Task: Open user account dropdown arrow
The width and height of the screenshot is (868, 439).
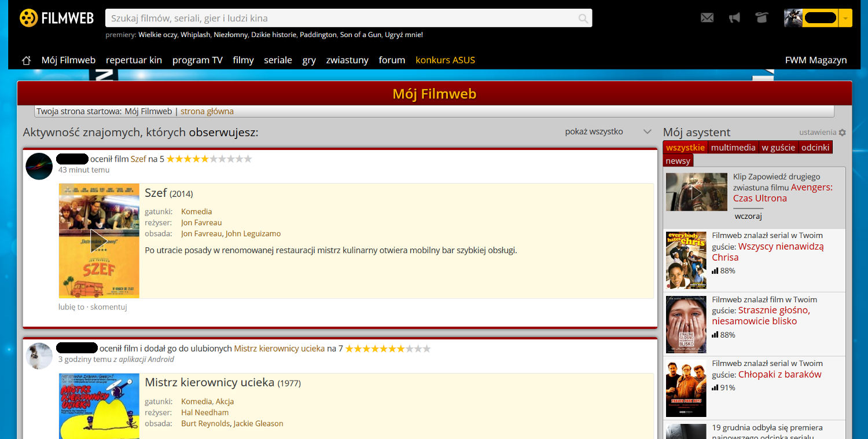Action: 845,18
